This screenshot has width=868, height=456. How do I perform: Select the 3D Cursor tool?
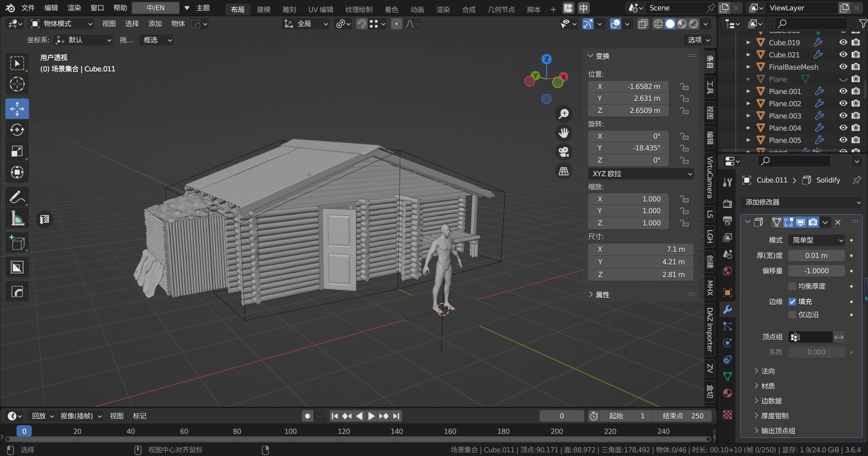click(x=17, y=85)
